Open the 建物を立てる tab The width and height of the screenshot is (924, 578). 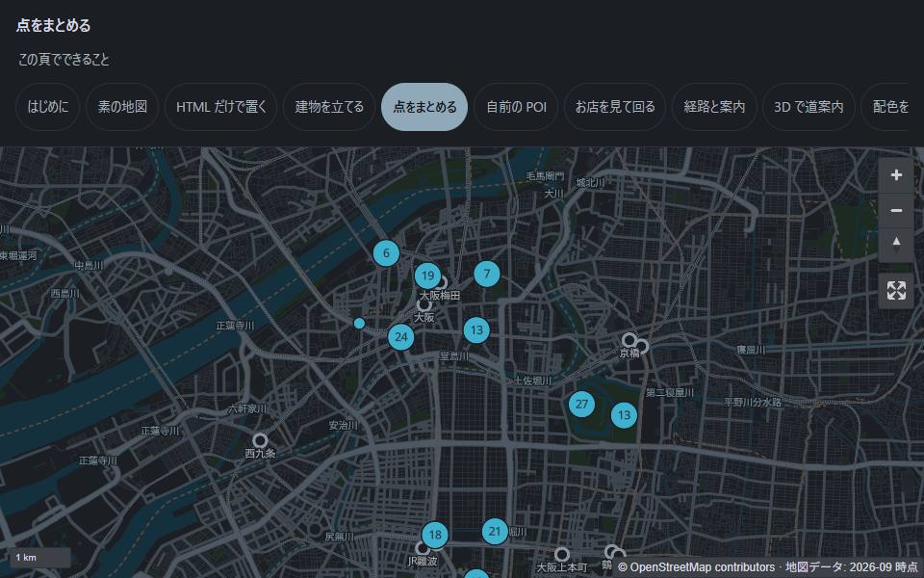click(x=329, y=107)
